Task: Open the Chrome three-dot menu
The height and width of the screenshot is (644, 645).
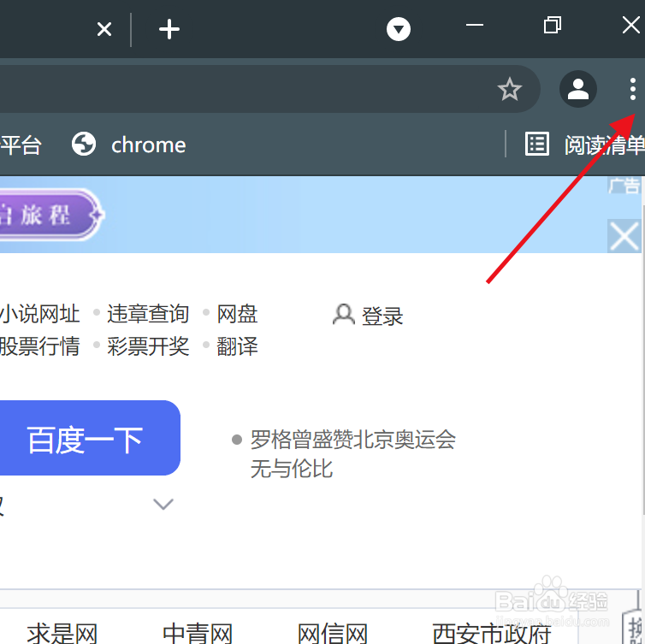Action: click(633, 89)
